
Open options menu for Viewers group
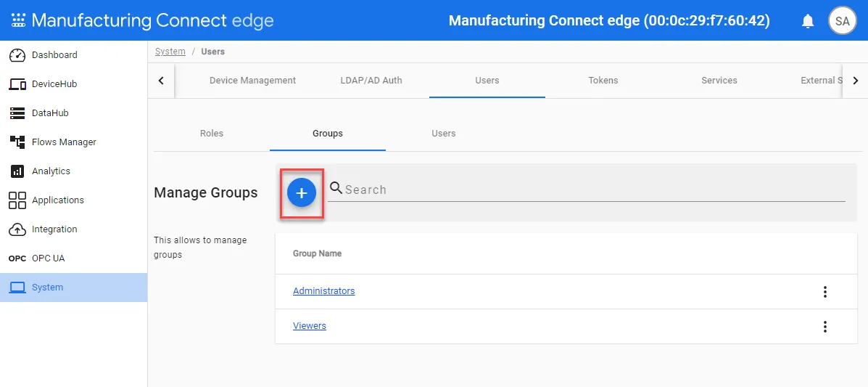[x=824, y=327]
